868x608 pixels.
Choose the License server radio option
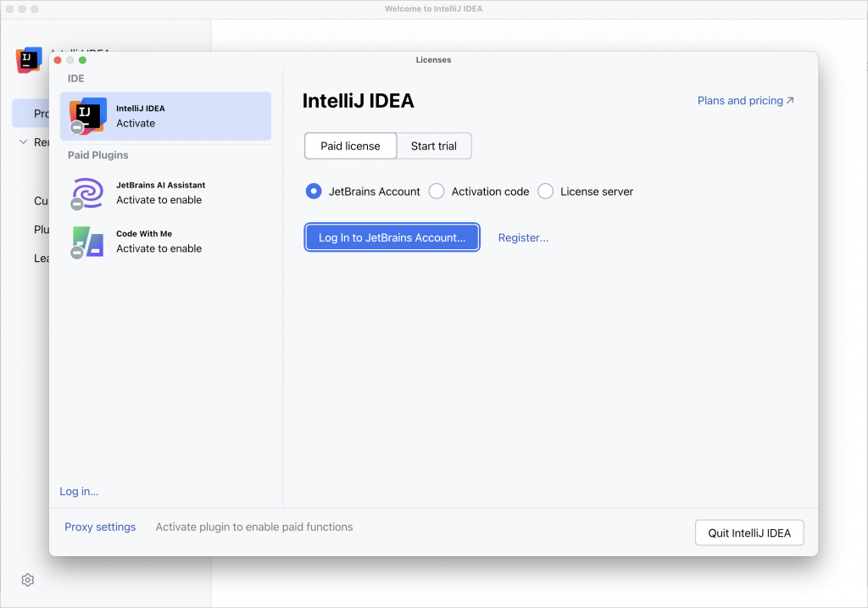pyautogui.click(x=545, y=192)
